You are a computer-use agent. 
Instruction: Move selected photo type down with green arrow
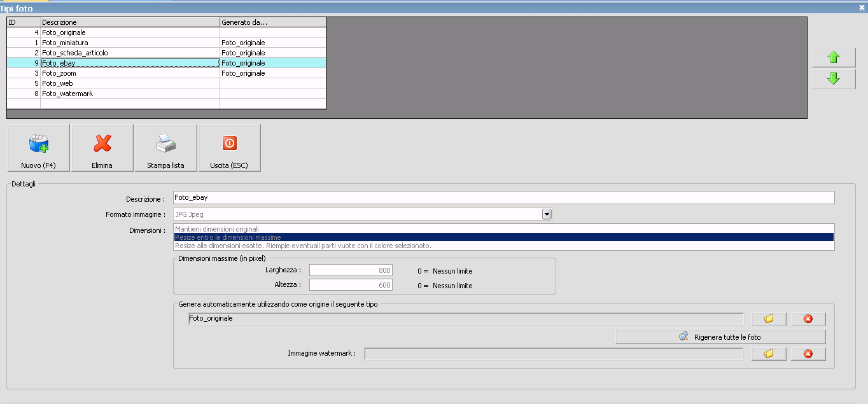(x=834, y=79)
